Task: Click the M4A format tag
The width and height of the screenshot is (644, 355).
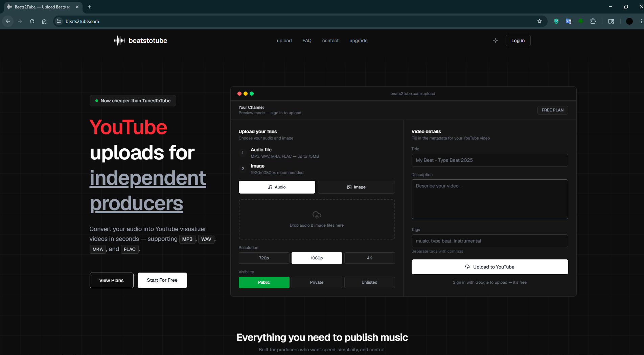Action: click(x=98, y=249)
